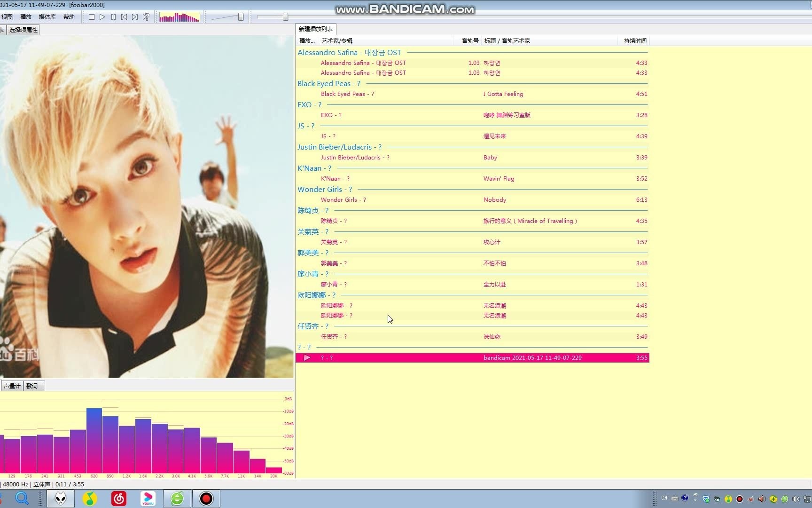812x508 pixels.
Task: Click the network computer tray icon
Action: (807, 499)
